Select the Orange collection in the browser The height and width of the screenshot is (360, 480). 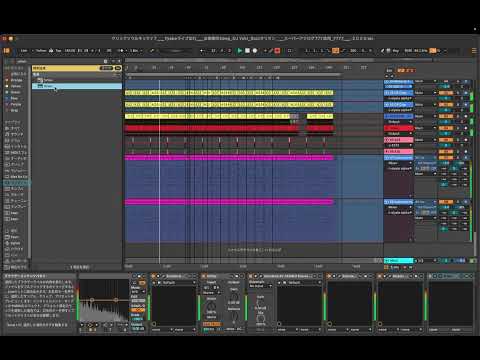15,80
